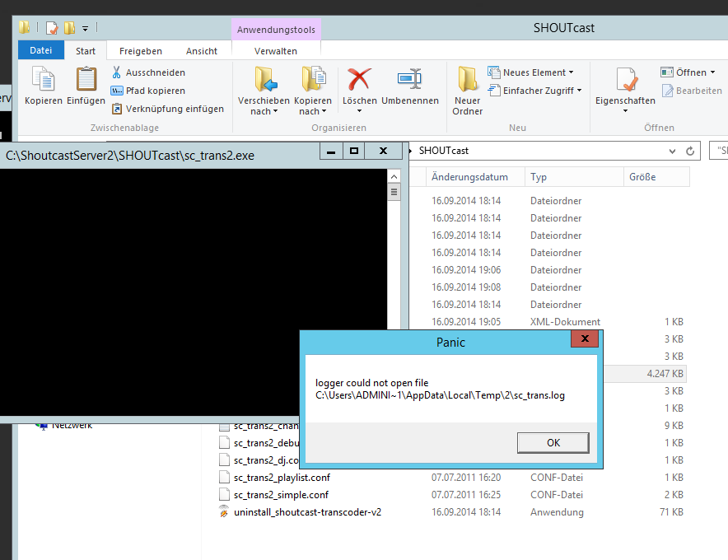
Task: Select sc_trans2_simple.conf file
Action: click(x=281, y=495)
